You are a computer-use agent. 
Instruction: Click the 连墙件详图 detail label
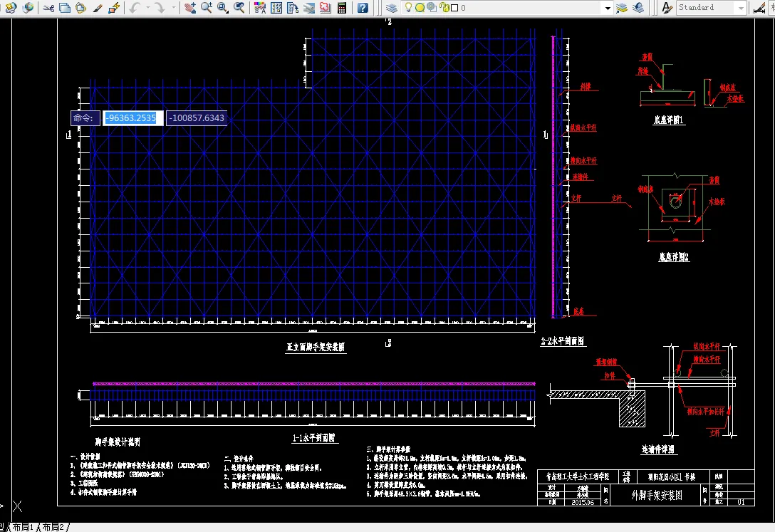pos(658,449)
